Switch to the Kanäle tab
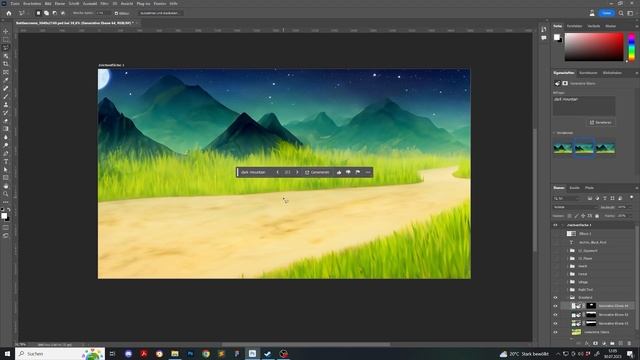The height and width of the screenshot is (360, 640). pos(575,188)
